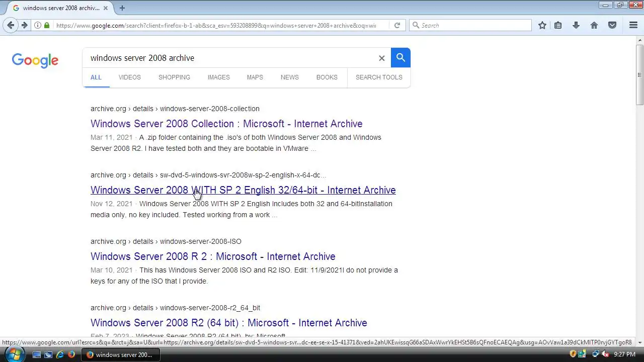This screenshot has height=362, width=644.
Task: Open Windows Server 2008 R2 (64 bit) link
Action: point(229,323)
